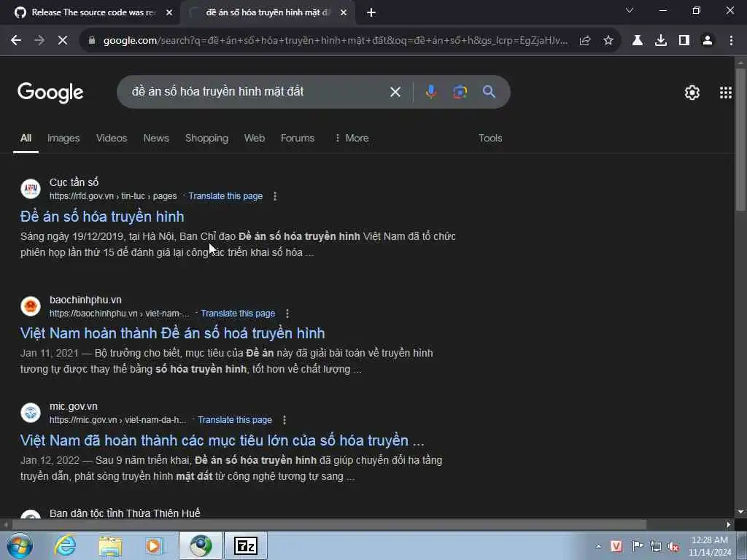Switch to News results

156,138
